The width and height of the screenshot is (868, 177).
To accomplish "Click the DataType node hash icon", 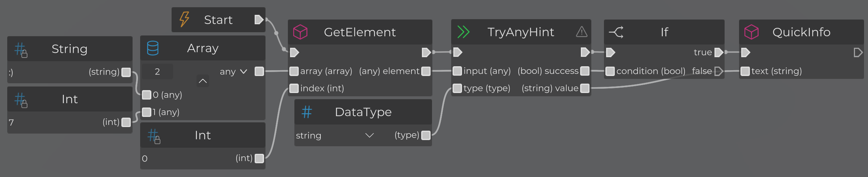I will 307,112.
